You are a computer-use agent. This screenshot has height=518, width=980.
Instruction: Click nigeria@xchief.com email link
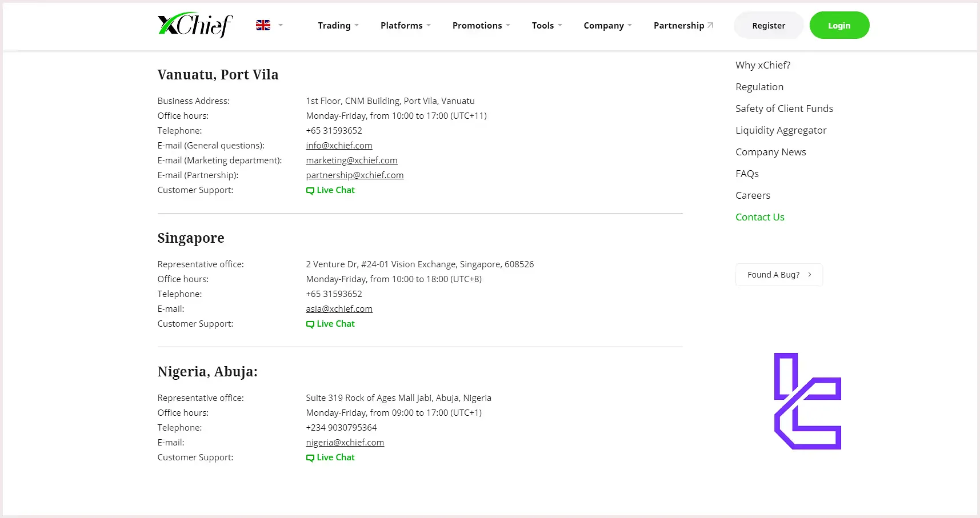tap(345, 443)
